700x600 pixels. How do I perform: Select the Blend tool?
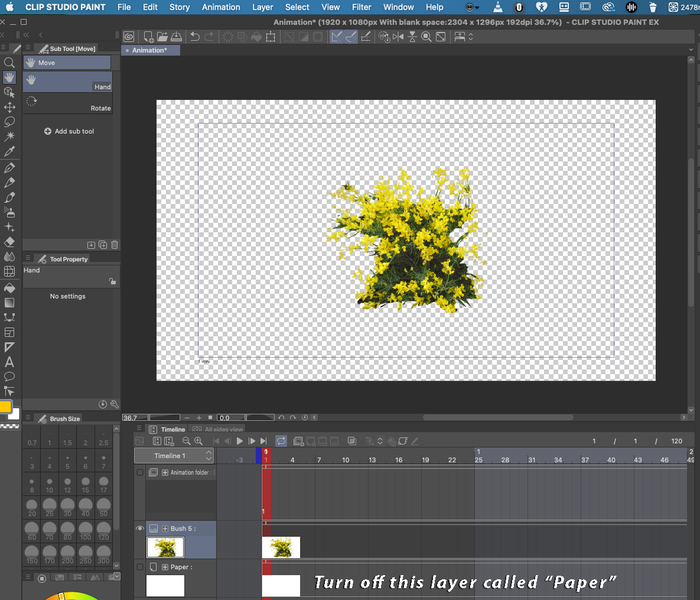pyautogui.click(x=9, y=257)
